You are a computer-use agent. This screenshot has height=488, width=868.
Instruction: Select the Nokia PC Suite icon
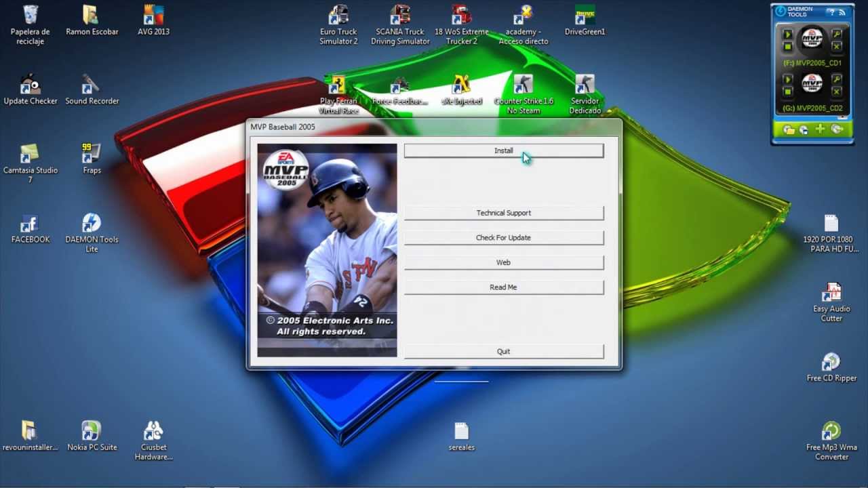coord(92,436)
